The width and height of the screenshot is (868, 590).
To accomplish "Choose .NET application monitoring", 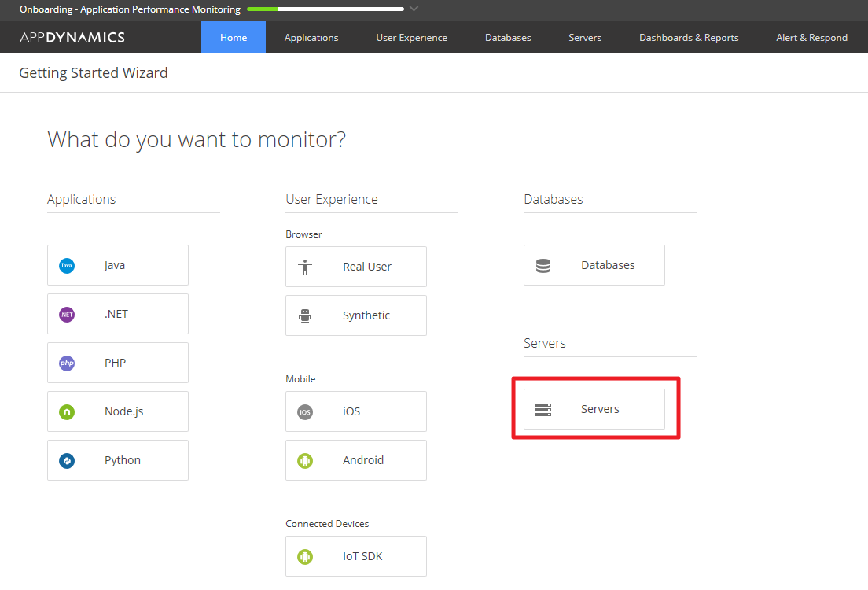I will pos(118,314).
